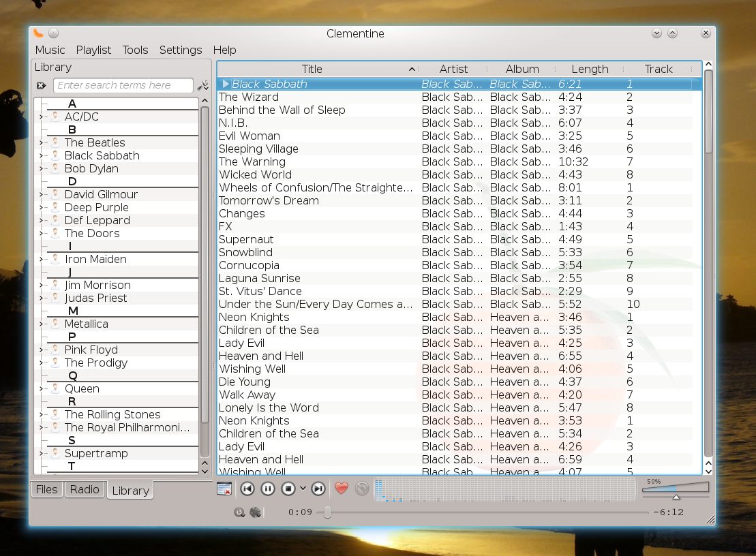Open the shuffle mode dice button

pos(255,512)
